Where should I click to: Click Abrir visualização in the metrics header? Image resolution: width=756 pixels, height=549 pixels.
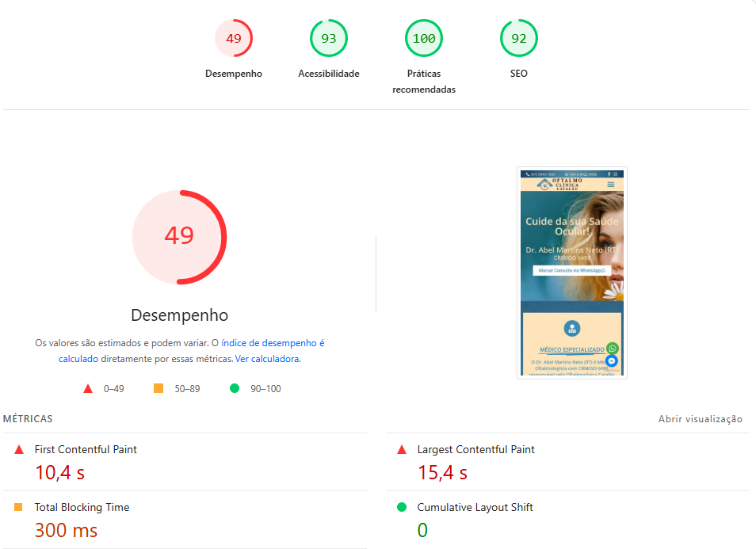tap(700, 419)
